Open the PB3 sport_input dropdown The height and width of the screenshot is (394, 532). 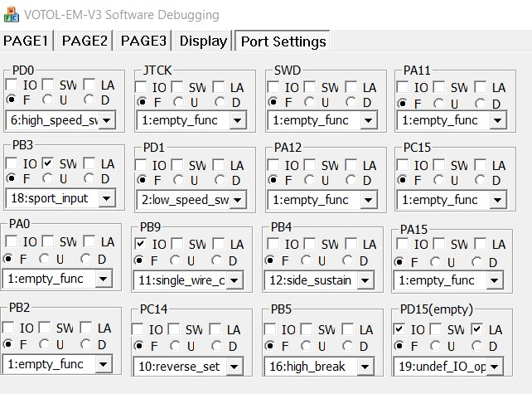point(106,198)
